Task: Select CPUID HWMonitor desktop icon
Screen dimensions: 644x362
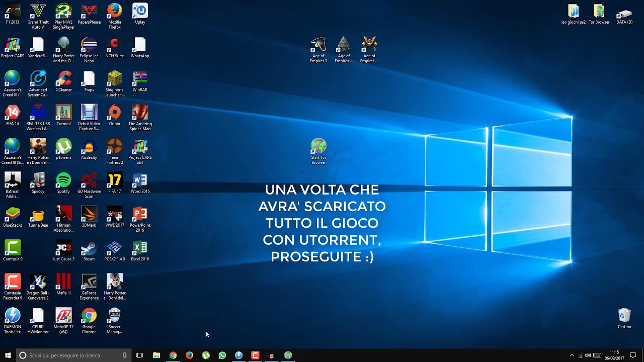Action: (x=38, y=321)
